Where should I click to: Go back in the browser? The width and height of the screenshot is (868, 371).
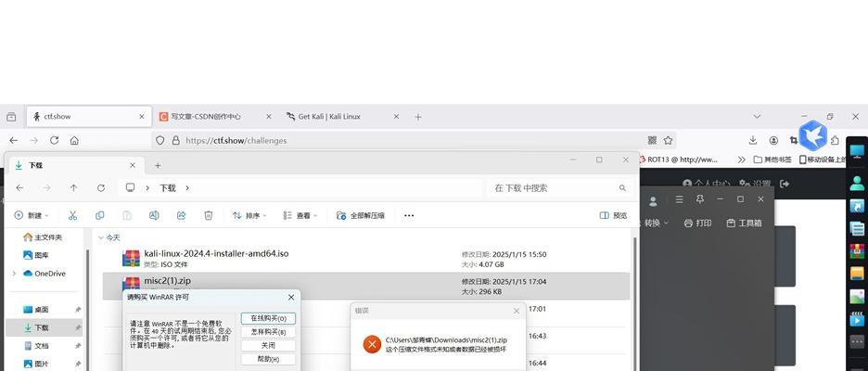coord(14,141)
